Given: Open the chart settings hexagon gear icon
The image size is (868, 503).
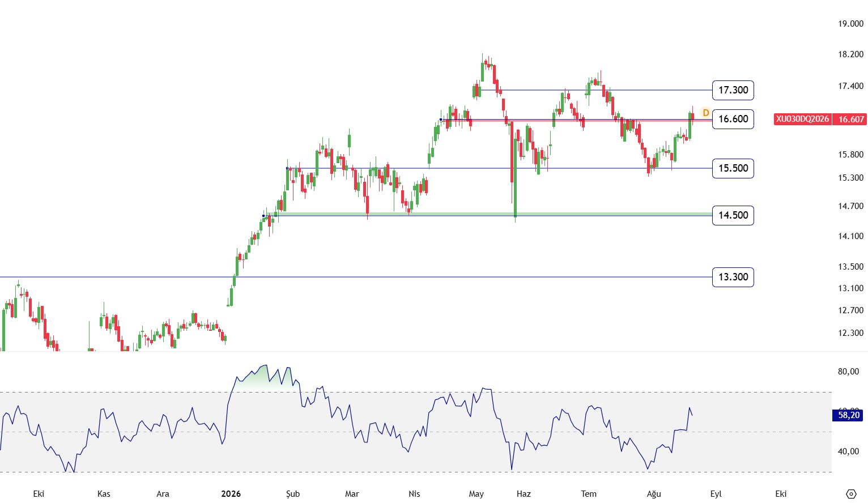Looking at the screenshot, I should point(850,494).
